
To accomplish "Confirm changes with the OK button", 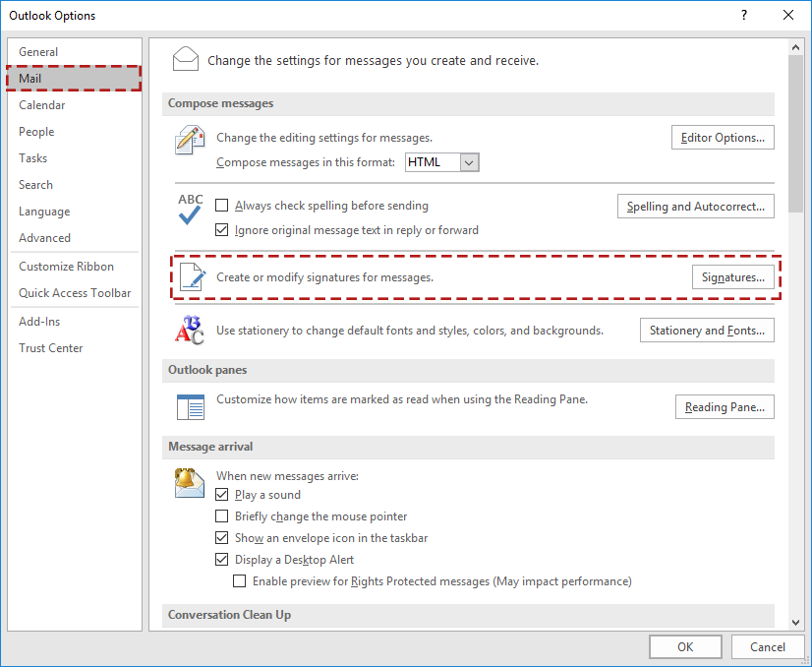I will (x=685, y=646).
